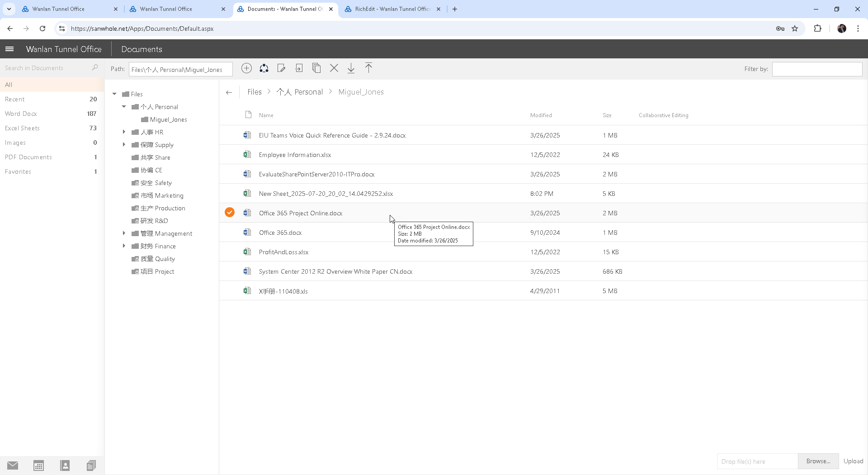The image size is (868, 475).
Task: Open the hamburger navigation menu
Action: (x=9, y=49)
